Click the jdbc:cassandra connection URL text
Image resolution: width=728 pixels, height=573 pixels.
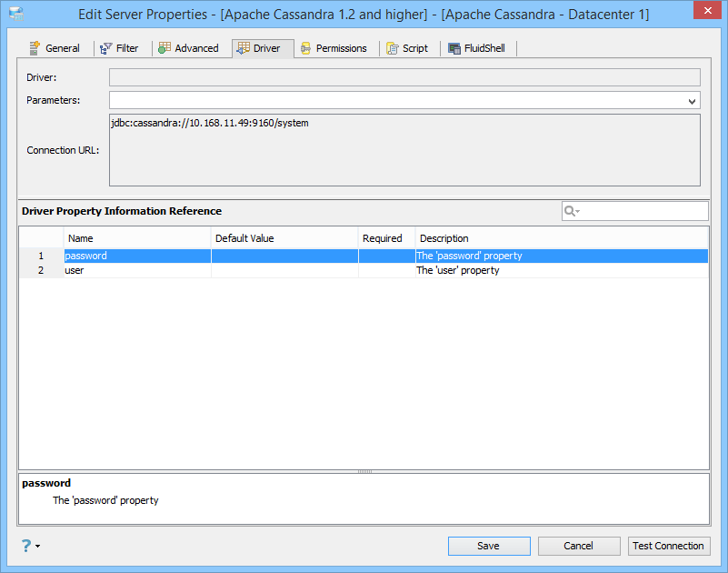[210, 123]
